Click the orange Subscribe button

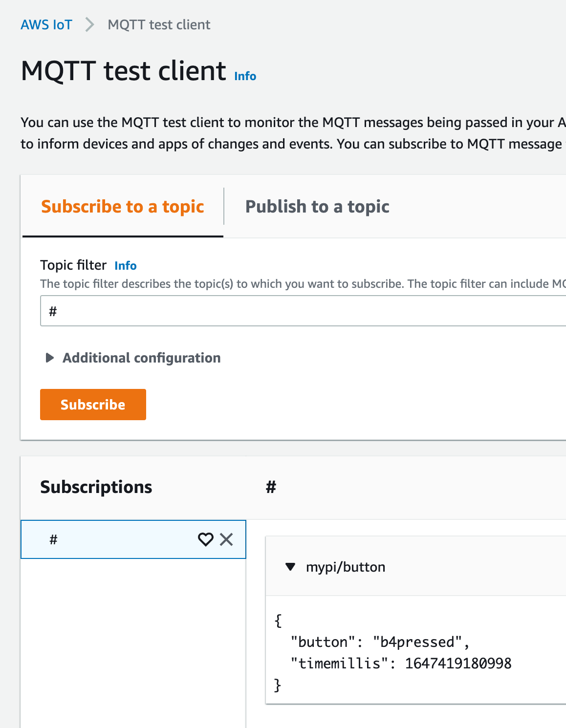coord(93,405)
